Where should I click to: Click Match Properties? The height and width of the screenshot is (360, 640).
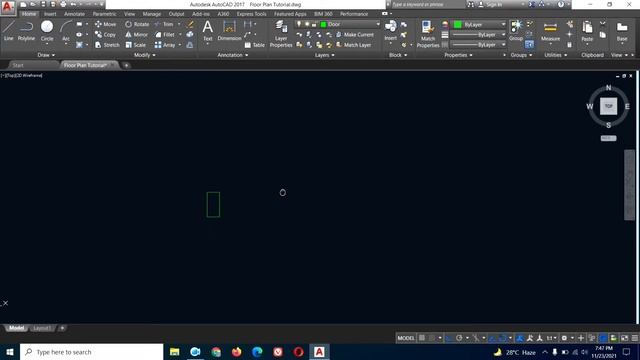(x=428, y=33)
